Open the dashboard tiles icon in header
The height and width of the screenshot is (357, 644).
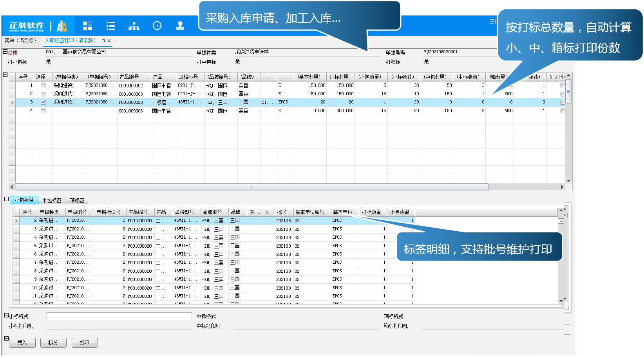pyautogui.click(x=88, y=26)
